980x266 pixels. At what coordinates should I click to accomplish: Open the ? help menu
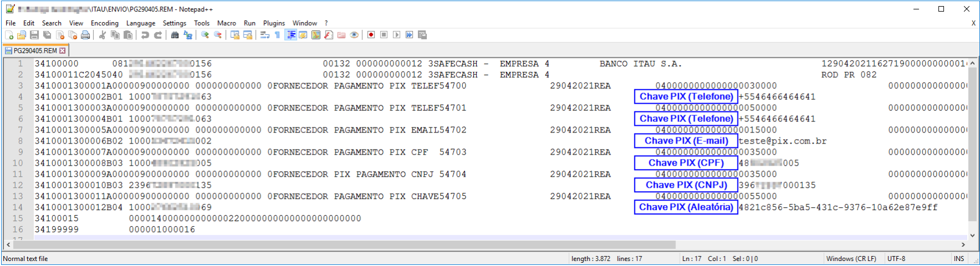[x=326, y=23]
